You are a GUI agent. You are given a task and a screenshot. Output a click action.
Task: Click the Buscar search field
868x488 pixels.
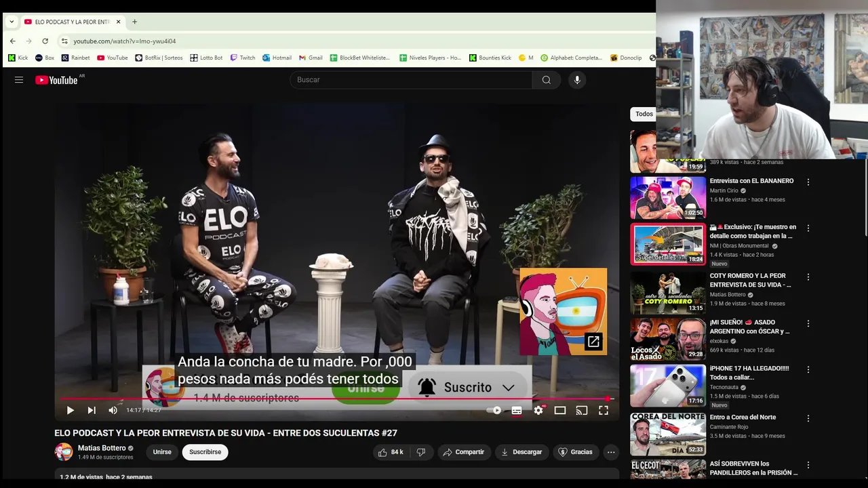tap(411, 80)
